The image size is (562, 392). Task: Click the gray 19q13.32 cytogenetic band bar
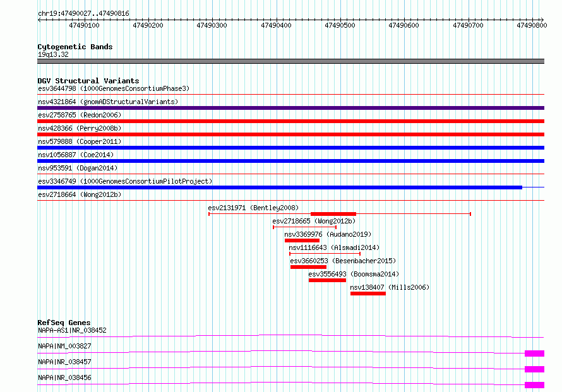[x=290, y=61]
